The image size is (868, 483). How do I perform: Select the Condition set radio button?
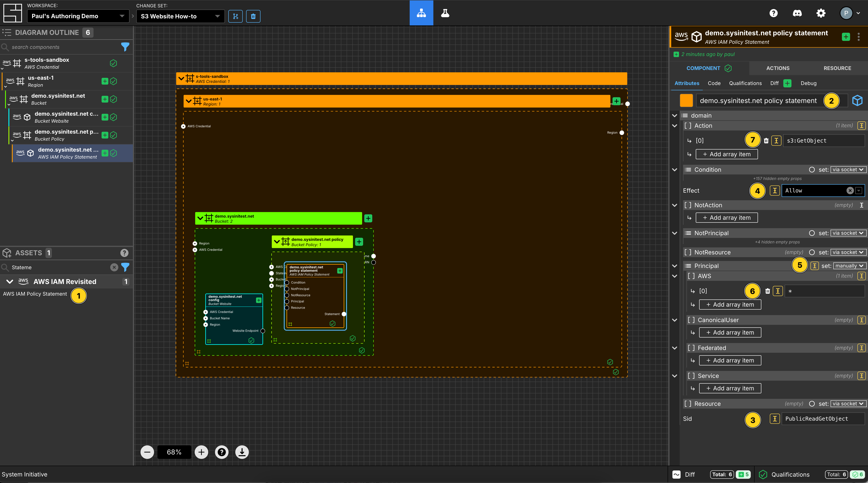(812, 170)
